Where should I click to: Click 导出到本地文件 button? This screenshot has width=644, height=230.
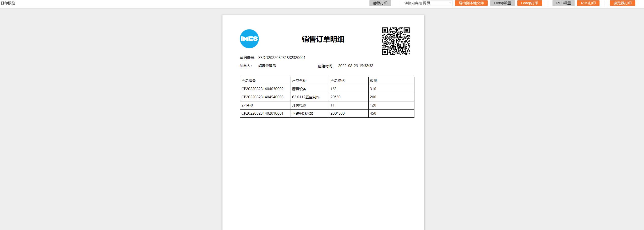tap(471, 3)
